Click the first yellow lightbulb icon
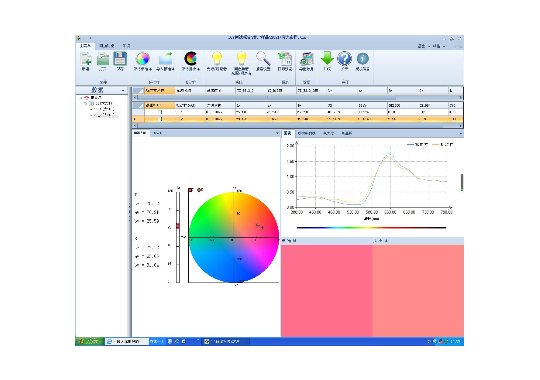The height and width of the screenshot is (380, 540). tap(217, 58)
